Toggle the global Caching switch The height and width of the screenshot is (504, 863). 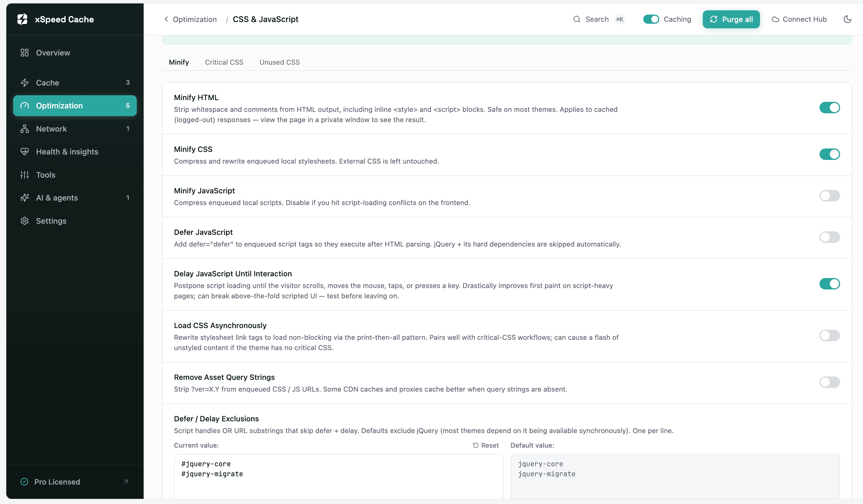651,19
